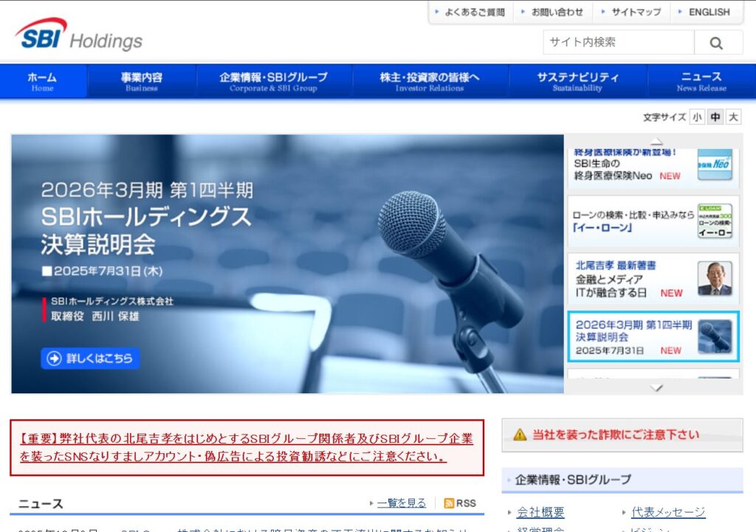Switch site language via ENGLISH link

[x=708, y=13]
